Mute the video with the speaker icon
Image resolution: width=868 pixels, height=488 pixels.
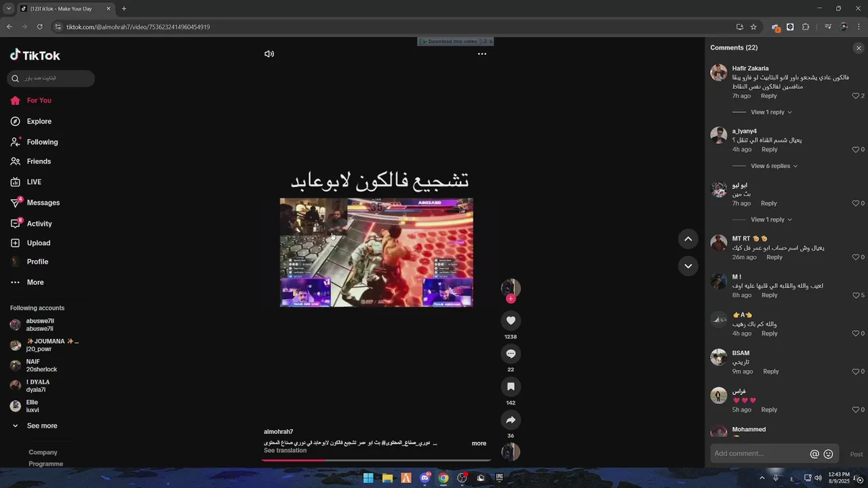tap(269, 54)
